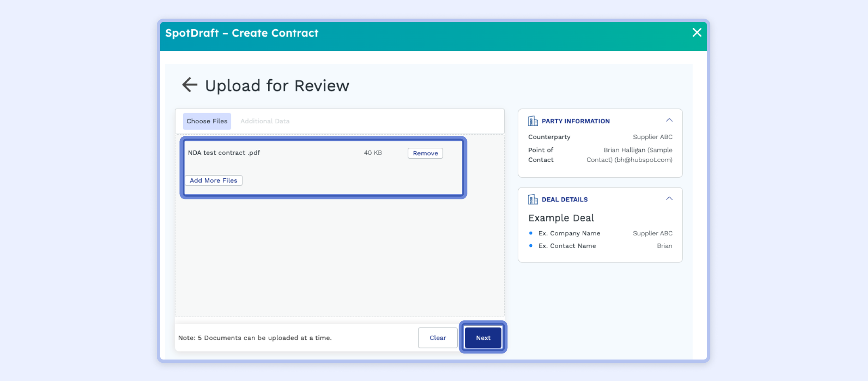The image size is (868, 381).
Task: Switch to the Additional Data tab
Action: coord(264,121)
